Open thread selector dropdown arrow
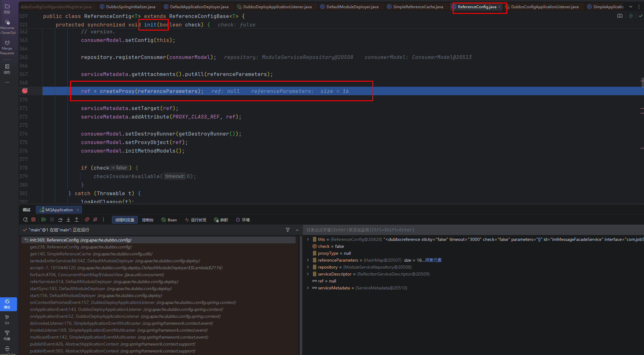 pos(297,230)
